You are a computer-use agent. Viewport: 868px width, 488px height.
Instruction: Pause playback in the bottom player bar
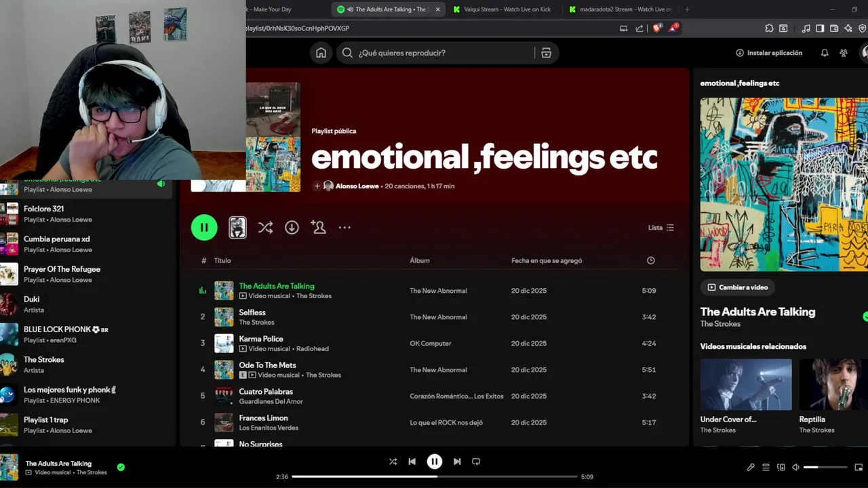point(435,462)
